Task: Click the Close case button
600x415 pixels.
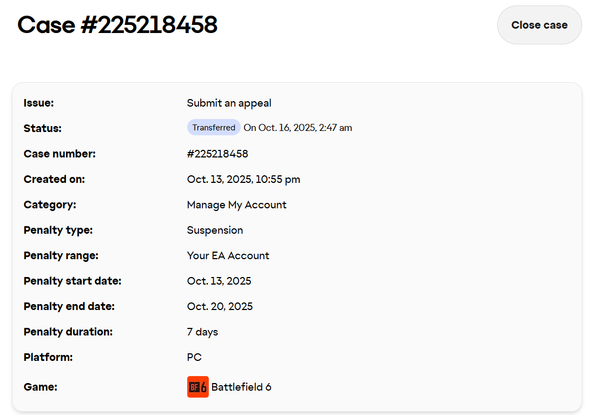Action: (539, 25)
